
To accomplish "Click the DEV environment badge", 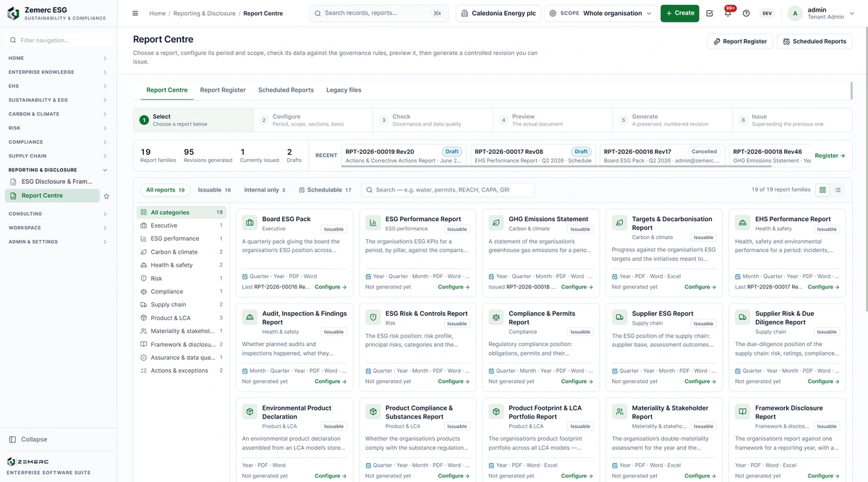I will point(767,13).
